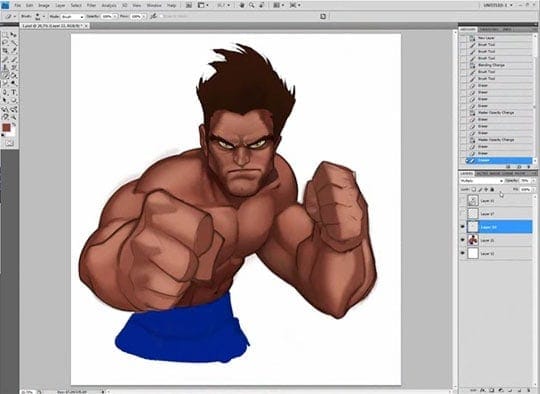Open the layer Fill slider arrow
540x394 pixels.
pos(534,189)
